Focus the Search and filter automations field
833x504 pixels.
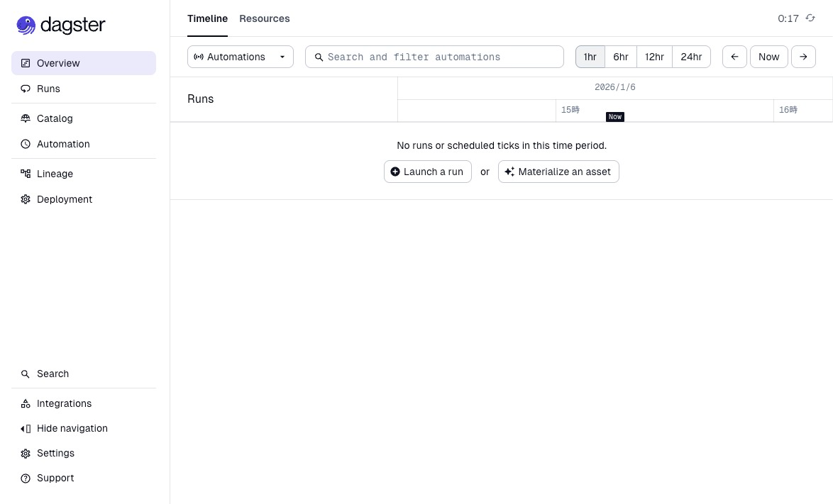[x=440, y=57]
